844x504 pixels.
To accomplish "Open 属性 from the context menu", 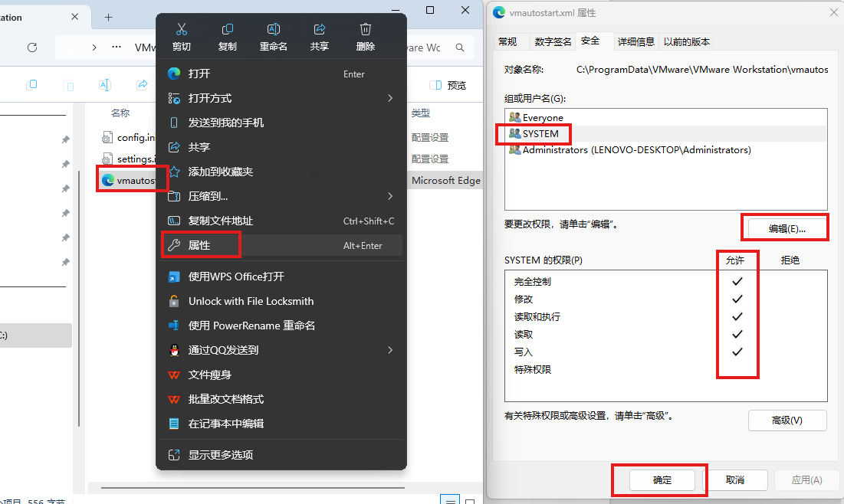I will point(281,245).
